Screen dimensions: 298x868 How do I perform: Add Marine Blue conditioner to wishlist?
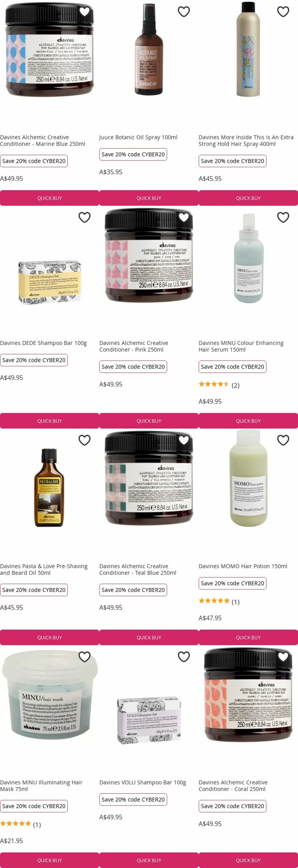84,12
